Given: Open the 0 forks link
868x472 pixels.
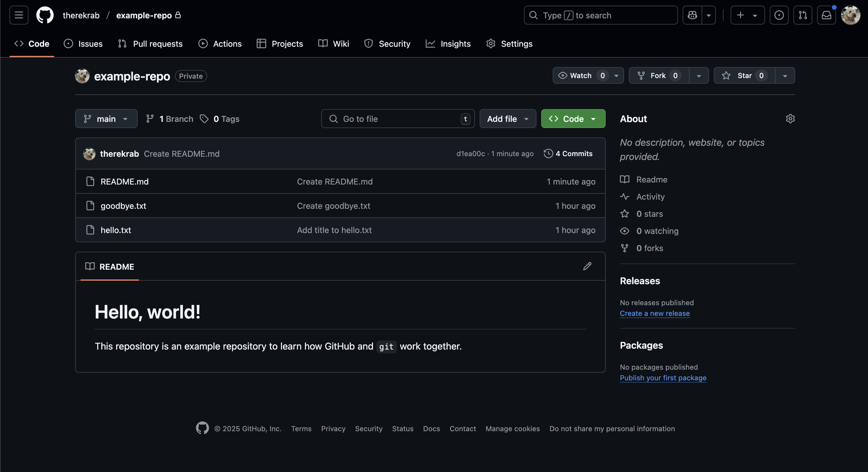Looking at the screenshot, I should click(642, 248).
